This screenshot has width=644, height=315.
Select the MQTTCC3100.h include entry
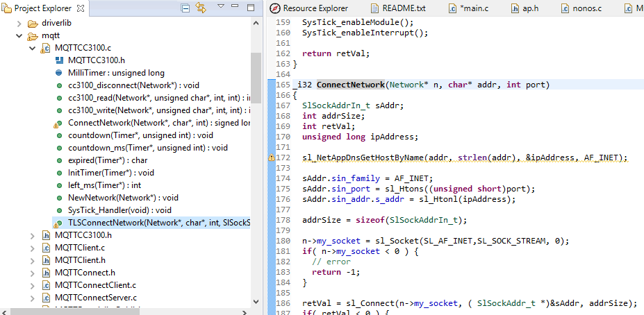(x=96, y=60)
